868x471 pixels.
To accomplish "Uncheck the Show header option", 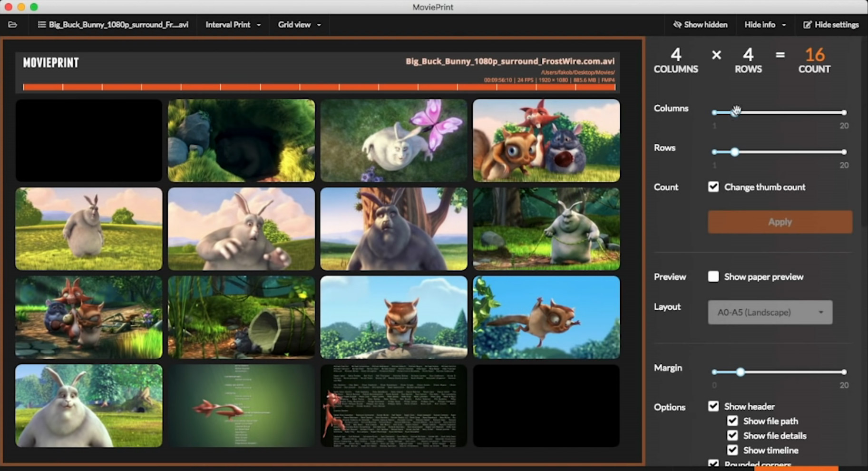I will pos(713,406).
